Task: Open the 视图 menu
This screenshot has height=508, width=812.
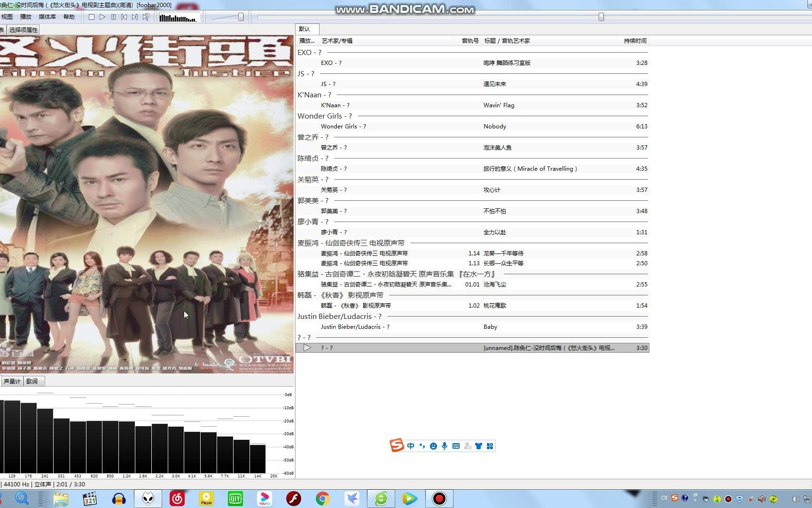Action: [x=7, y=17]
